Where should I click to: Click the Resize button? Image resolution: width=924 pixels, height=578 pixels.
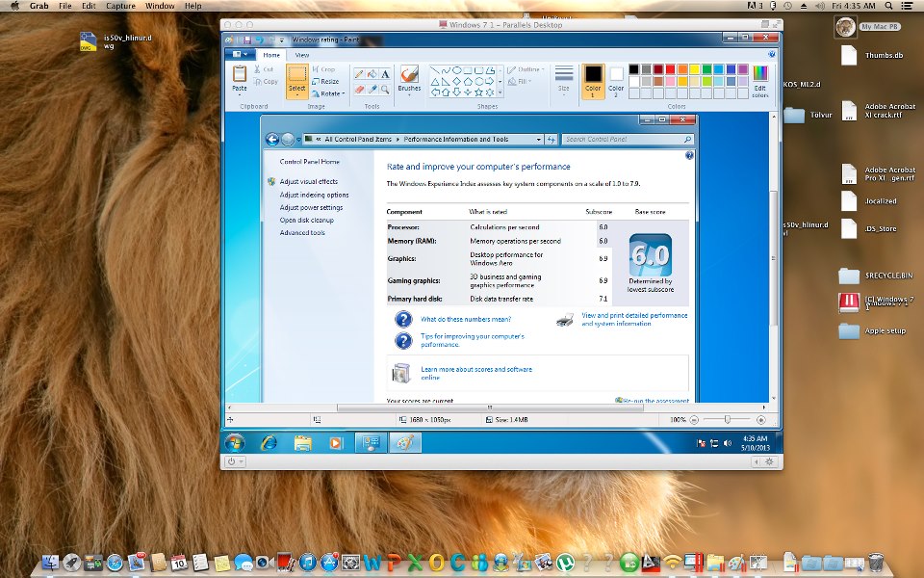pyautogui.click(x=323, y=82)
